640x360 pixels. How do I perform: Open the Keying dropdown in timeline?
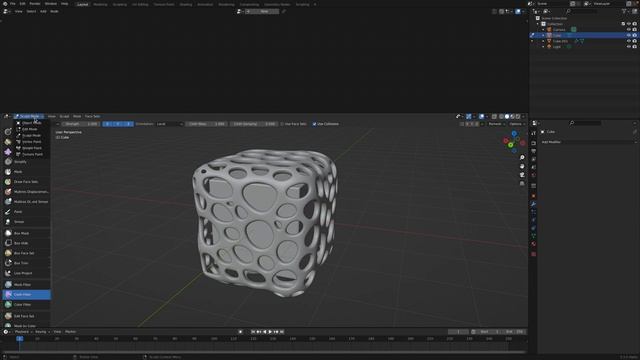point(42,332)
